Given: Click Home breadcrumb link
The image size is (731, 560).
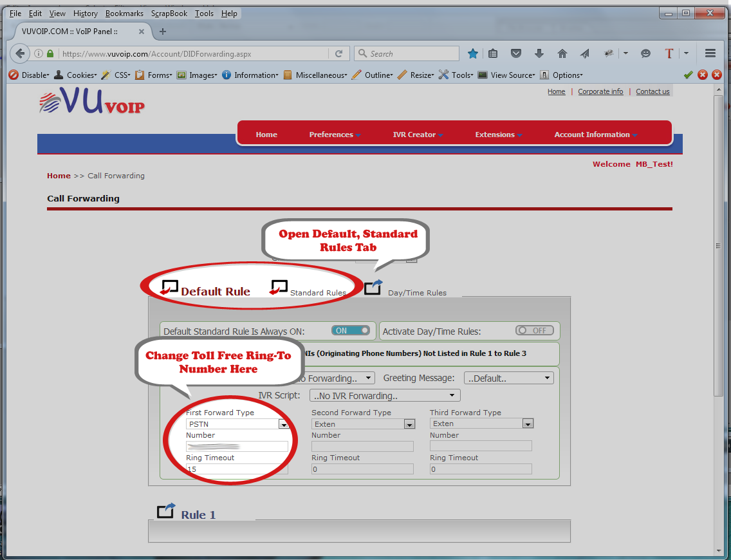Looking at the screenshot, I should coord(59,176).
